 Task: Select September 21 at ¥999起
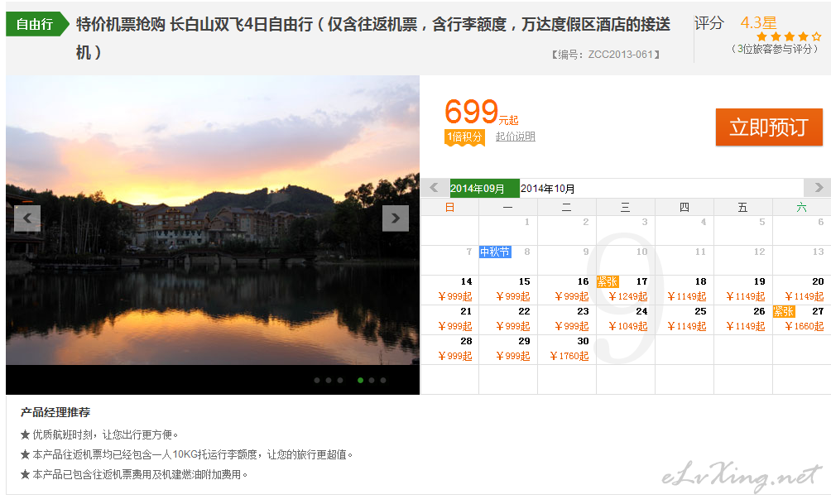pyautogui.click(x=449, y=319)
